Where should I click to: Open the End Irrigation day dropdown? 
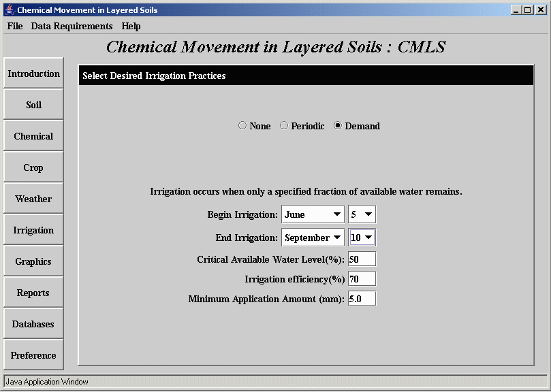[362, 238]
